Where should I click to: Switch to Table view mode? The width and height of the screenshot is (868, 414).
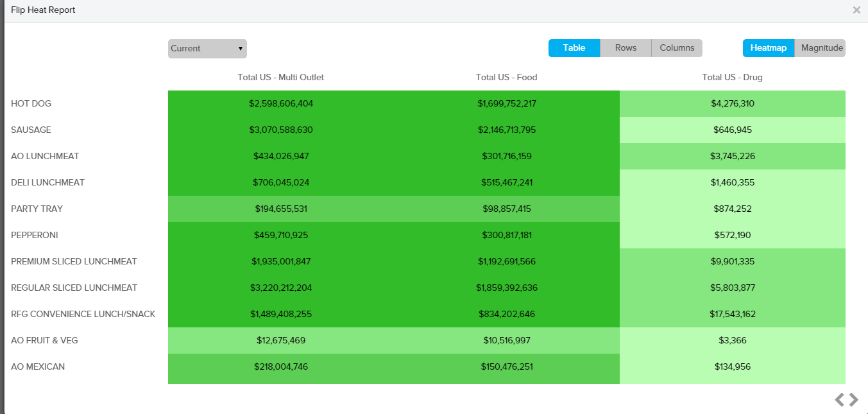tap(574, 48)
